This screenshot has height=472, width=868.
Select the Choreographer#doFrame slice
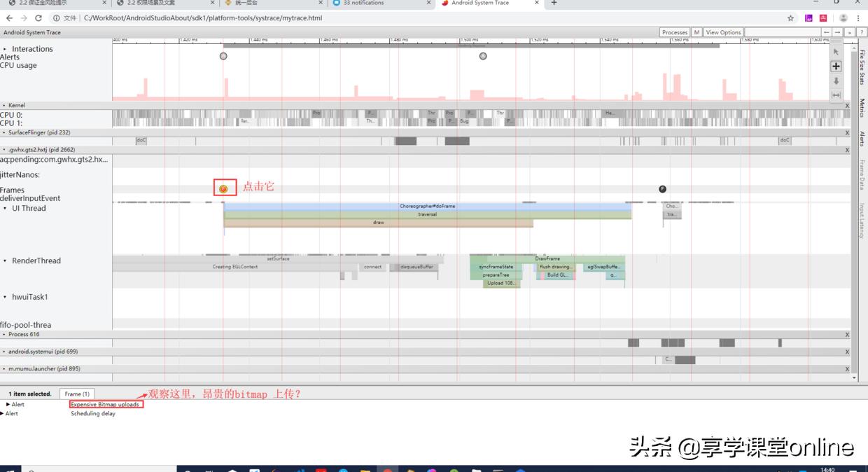point(427,207)
